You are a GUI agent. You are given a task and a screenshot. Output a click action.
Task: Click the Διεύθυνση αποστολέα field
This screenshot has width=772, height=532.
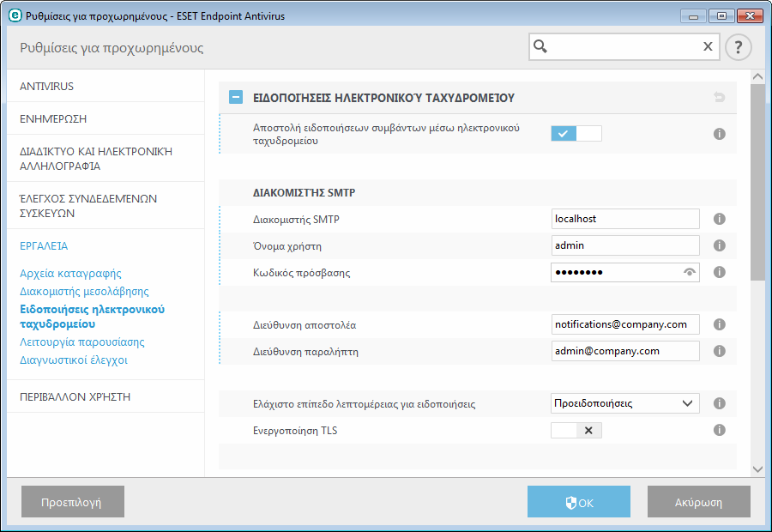click(625, 324)
